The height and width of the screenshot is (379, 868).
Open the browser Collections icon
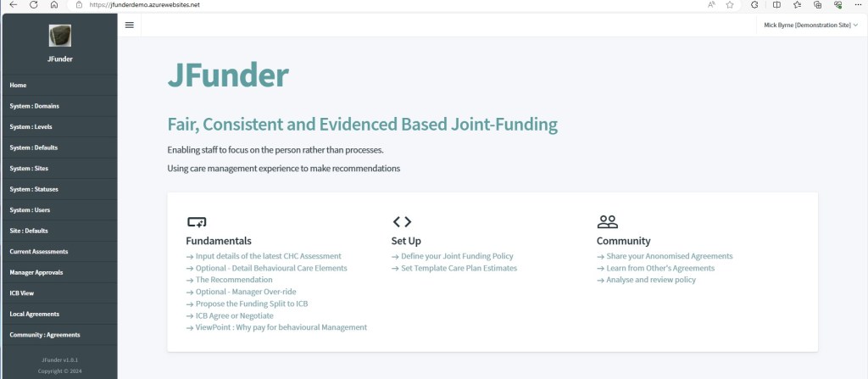pos(817,4)
